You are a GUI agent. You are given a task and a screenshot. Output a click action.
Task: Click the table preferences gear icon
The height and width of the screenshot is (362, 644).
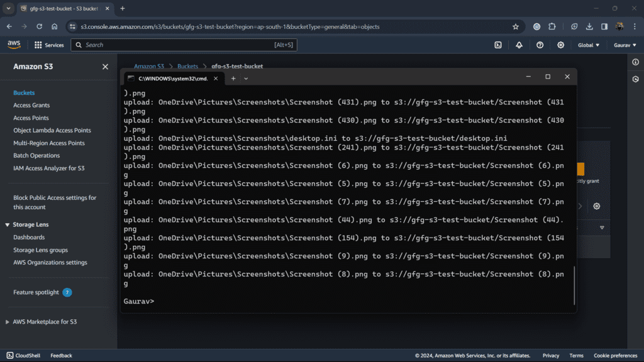coord(596,206)
